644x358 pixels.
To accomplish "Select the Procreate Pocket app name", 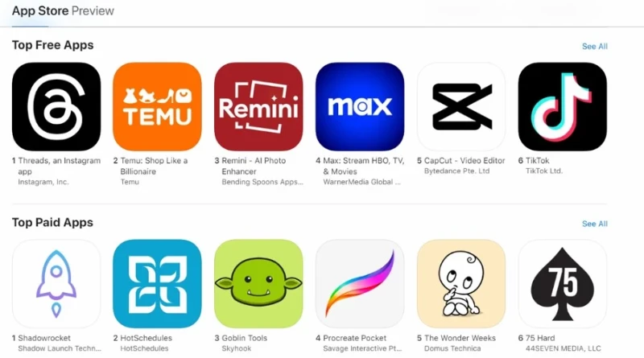I will click(x=354, y=338).
